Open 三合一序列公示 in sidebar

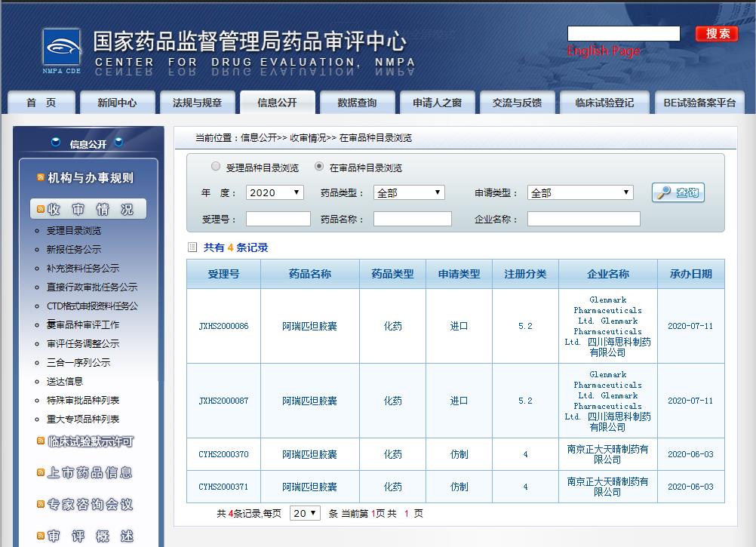78,362
